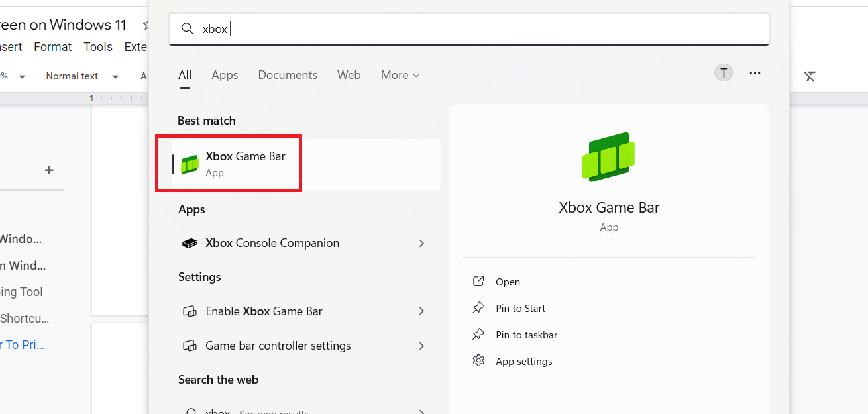This screenshot has width=868, height=414.
Task: Click the 'Search the web' section heading
Action: point(218,380)
